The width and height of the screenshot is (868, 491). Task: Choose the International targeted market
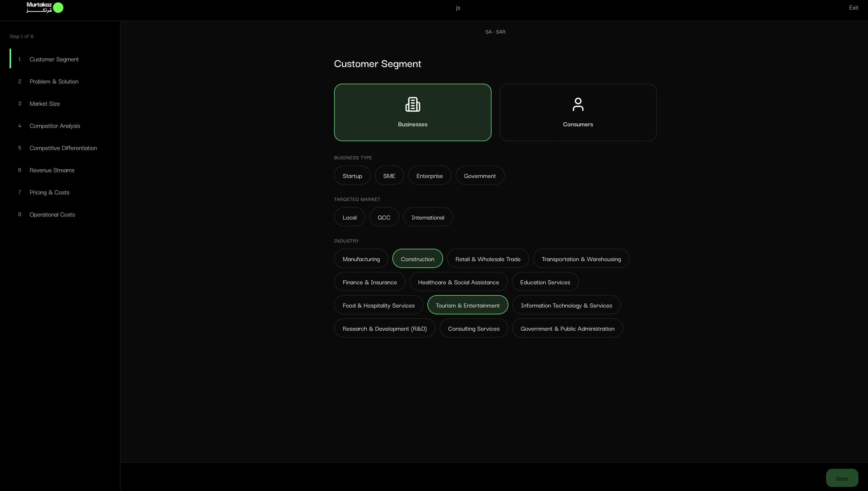[x=428, y=217]
